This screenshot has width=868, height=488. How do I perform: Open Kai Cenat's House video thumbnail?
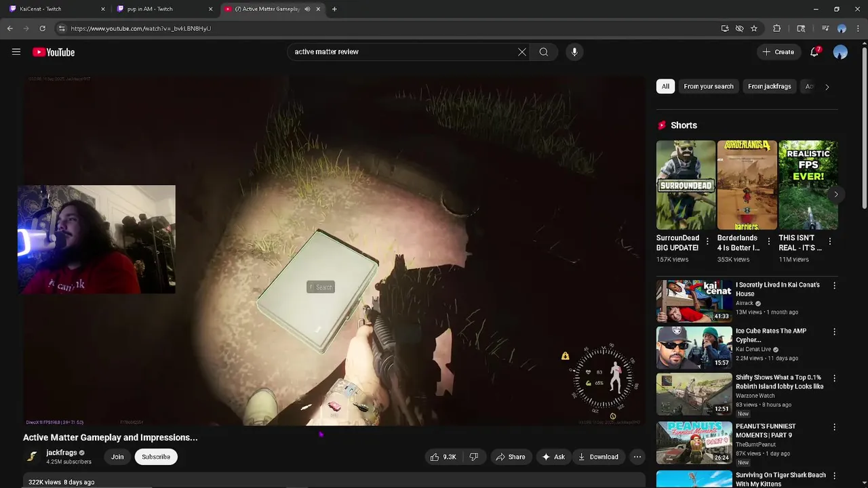694,301
